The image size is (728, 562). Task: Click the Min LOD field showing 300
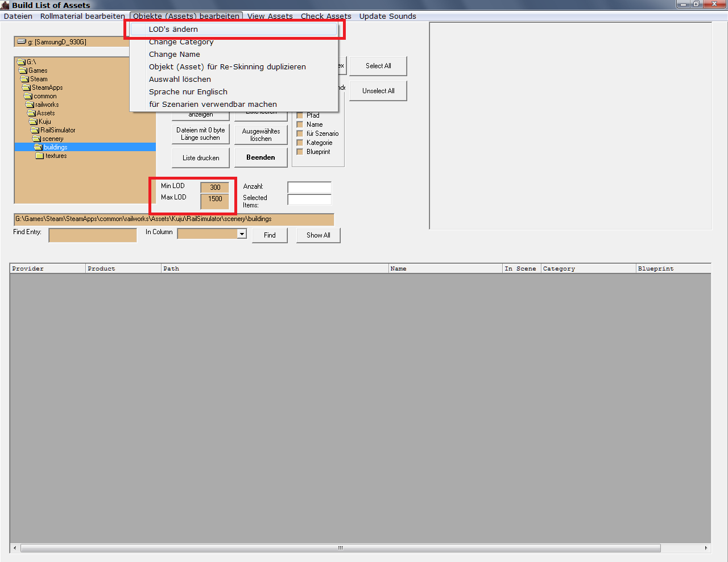(215, 187)
